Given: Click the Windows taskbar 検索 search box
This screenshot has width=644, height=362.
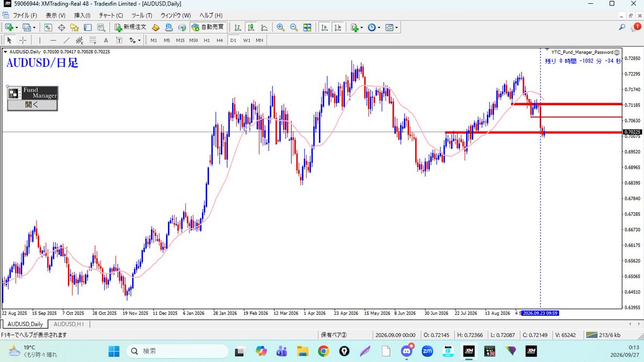Looking at the screenshot, I should pyautogui.click(x=177, y=351).
